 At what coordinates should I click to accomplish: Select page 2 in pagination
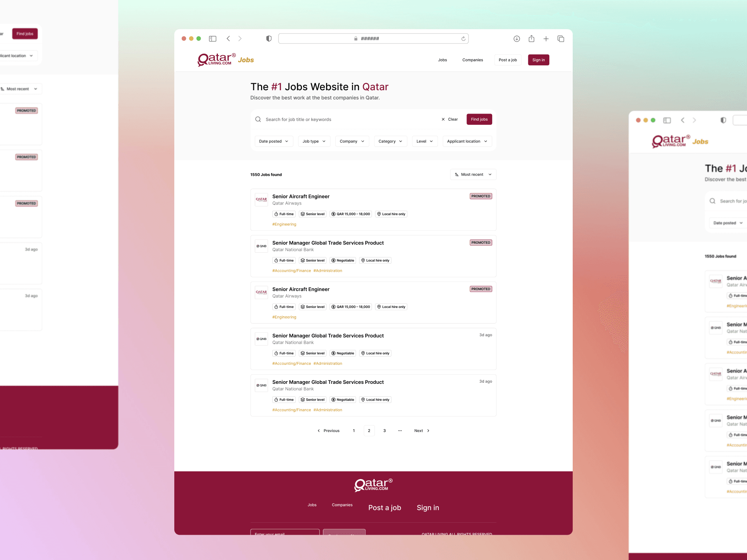tap(369, 430)
